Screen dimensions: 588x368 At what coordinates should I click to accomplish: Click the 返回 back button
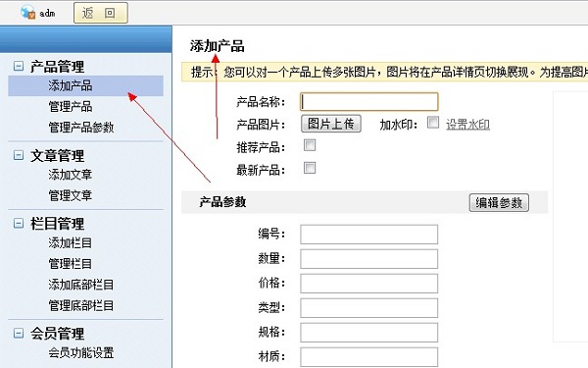pyautogui.click(x=101, y=13)
